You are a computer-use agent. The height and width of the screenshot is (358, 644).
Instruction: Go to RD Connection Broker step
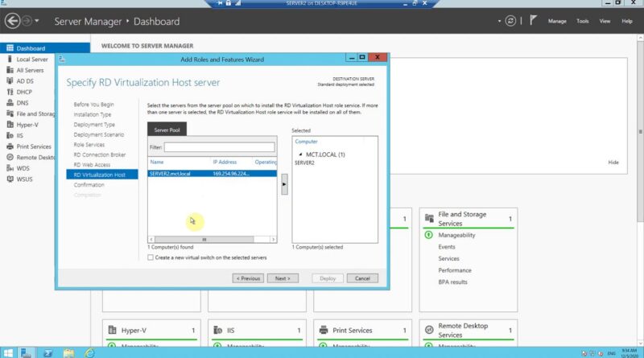(x=99, y=154)
